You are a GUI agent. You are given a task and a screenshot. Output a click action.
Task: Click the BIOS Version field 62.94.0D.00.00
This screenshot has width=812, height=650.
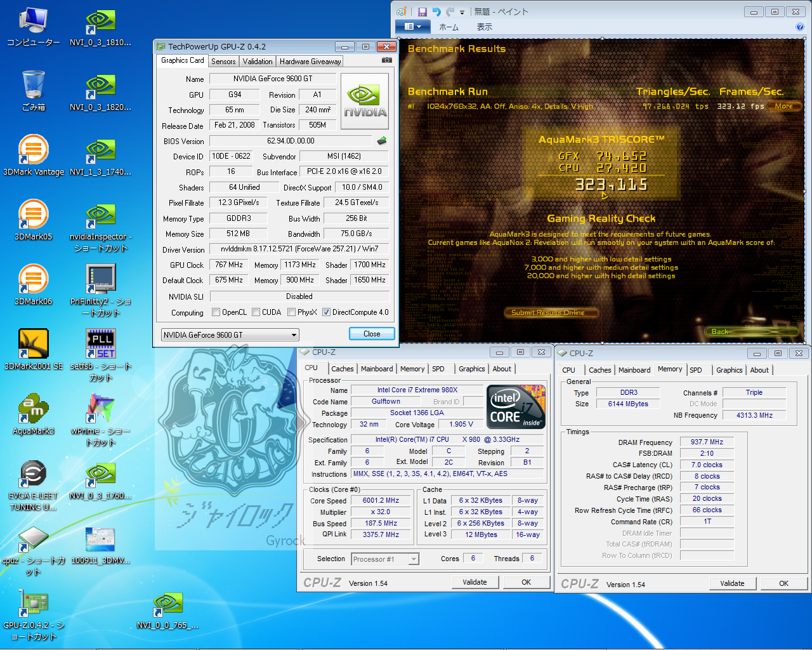(x=291, y=141)
